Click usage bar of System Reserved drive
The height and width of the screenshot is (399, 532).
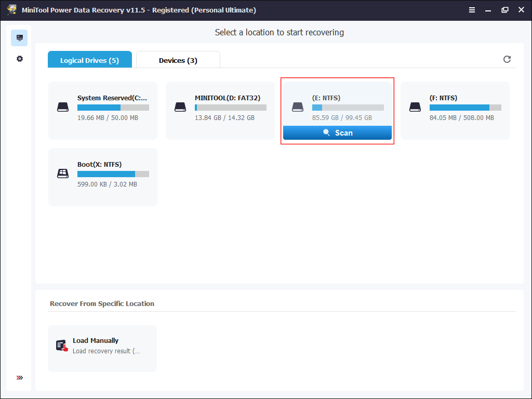point(113,108)
